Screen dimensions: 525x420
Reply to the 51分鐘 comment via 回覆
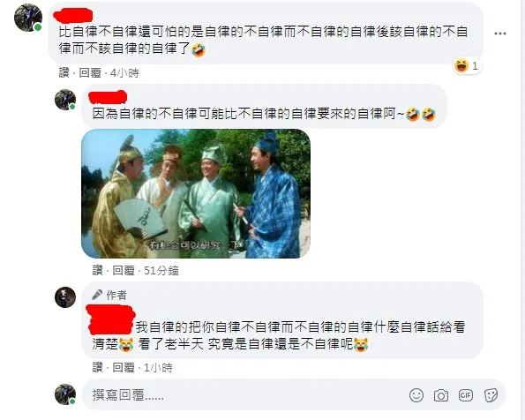point(124,270)
